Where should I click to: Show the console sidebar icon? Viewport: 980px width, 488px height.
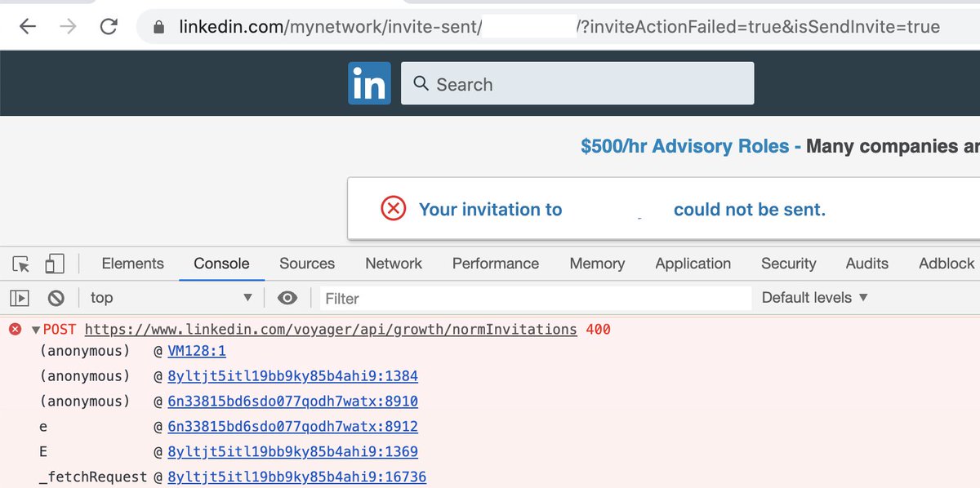tap(20, 298)
